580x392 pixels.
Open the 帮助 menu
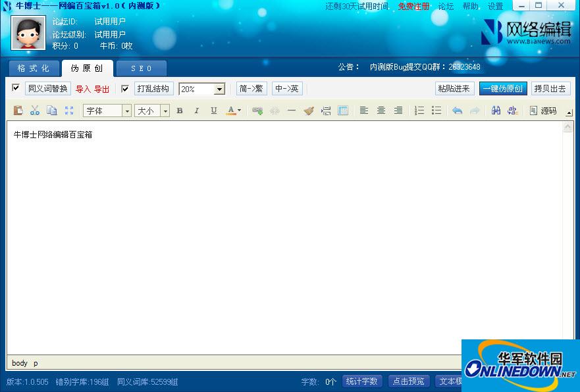pos(471,6)
